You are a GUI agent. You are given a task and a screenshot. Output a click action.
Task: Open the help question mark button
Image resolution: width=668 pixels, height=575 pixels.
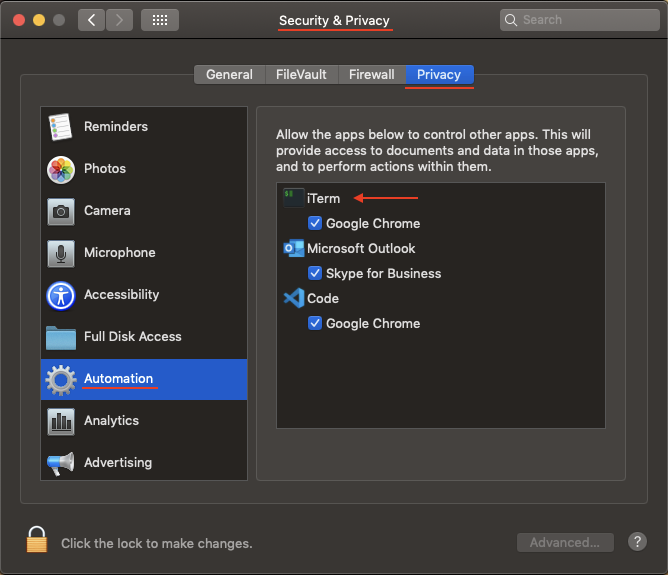(637, 542)
